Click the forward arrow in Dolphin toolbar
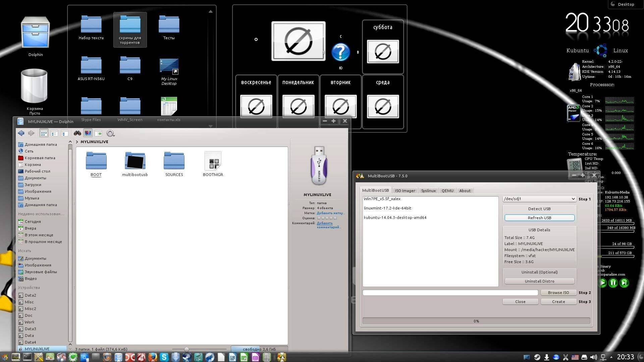 pos(31,133)
